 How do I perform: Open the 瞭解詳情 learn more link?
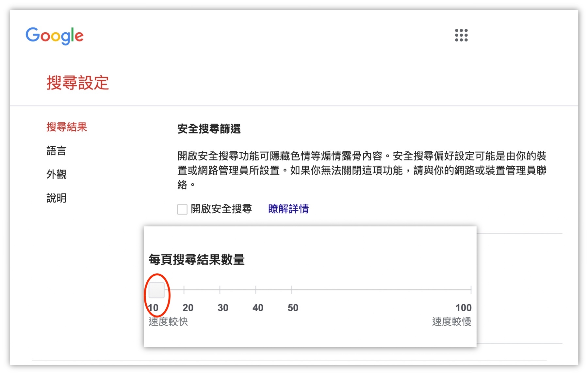(288, 209)
